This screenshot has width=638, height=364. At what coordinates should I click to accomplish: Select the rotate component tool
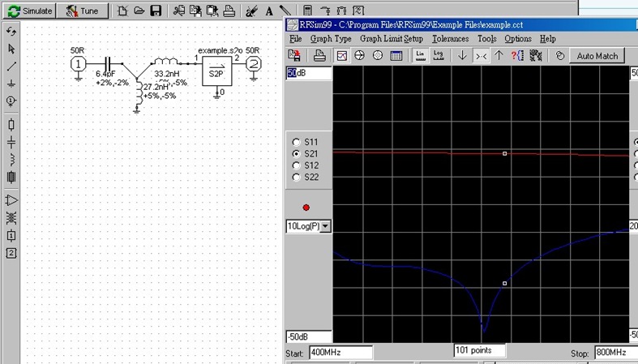point(11,32)
